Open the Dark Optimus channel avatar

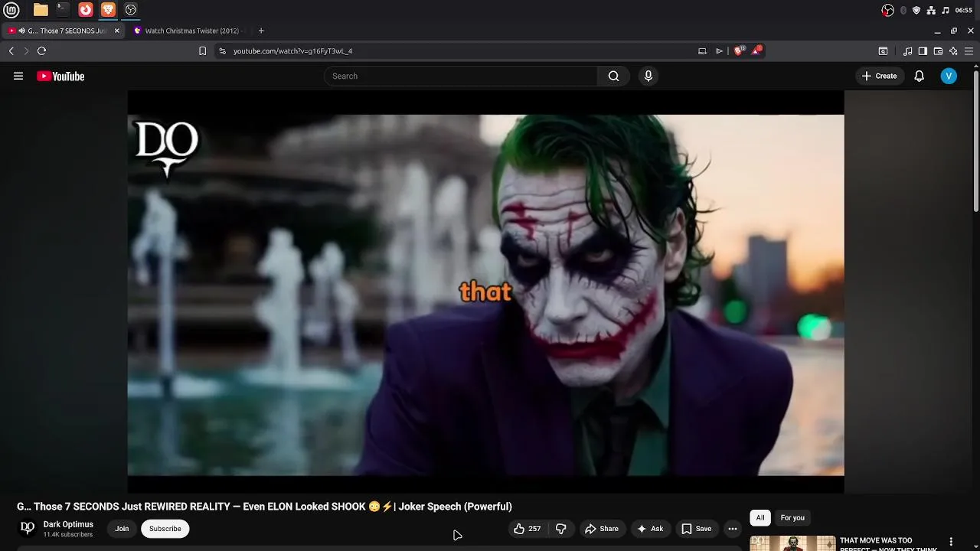point(28,528)
